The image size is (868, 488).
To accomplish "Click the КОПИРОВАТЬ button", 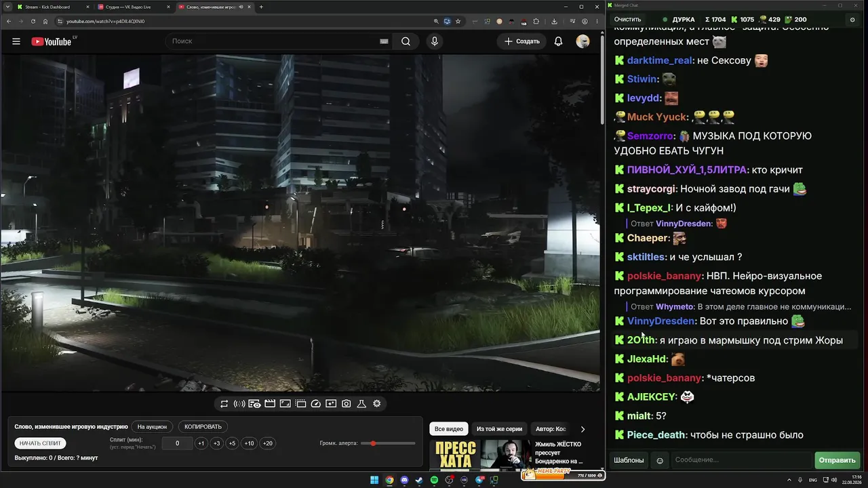I will pyautogui.click(x=203, y=427).
